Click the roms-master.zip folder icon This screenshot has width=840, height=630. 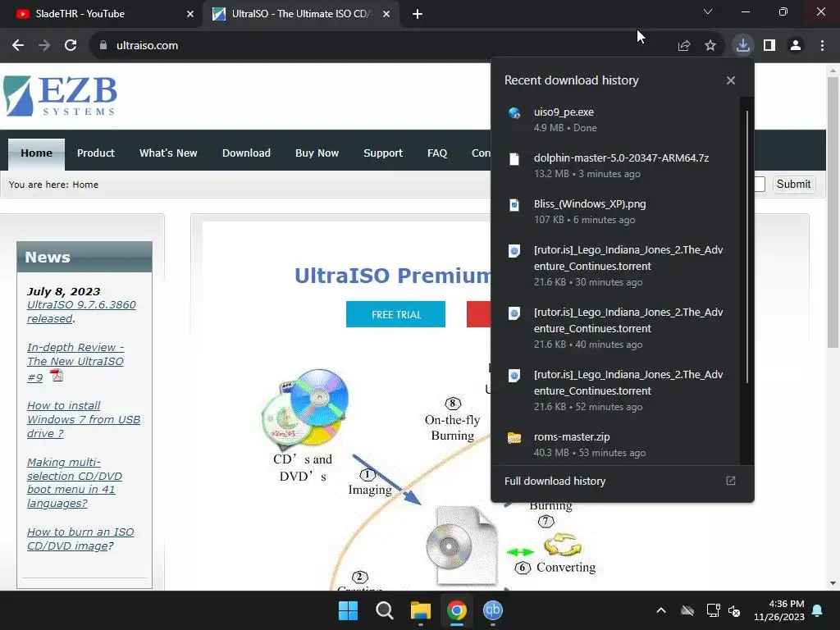pyautogui.click(x=514, y=438)
